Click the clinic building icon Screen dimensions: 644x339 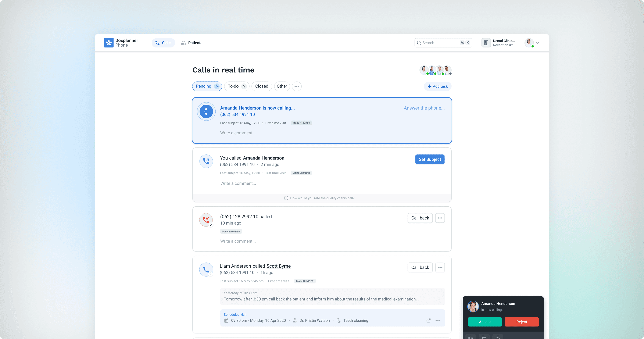pos(486,43)
